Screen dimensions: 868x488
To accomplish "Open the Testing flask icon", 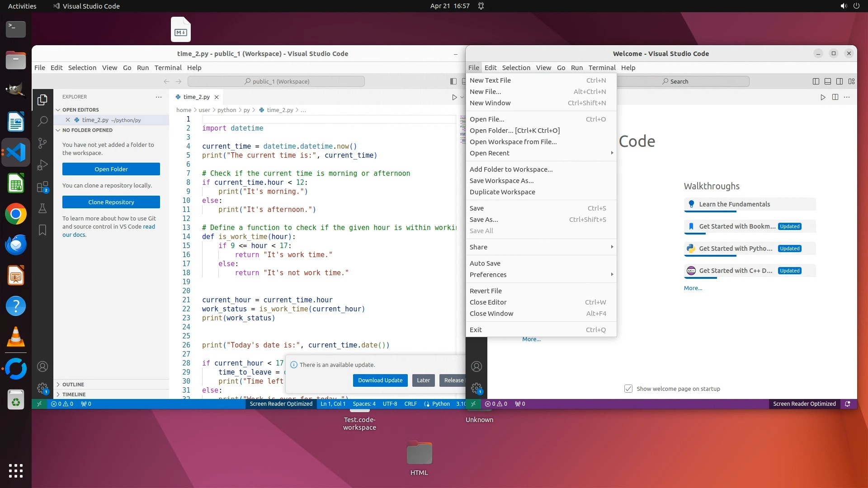I will (x=42, y=208).
